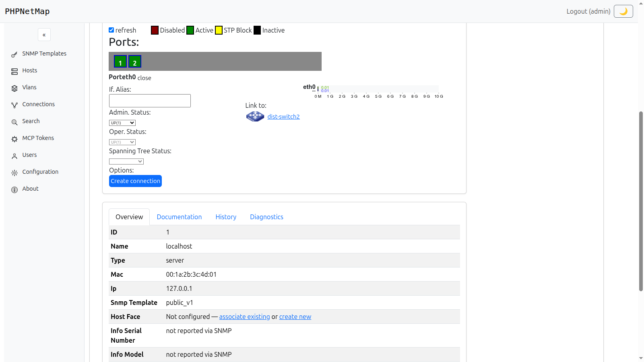Toggle dark mode with the moon button
The height and width of the screenshot is (362, 644).
point(623,11)
